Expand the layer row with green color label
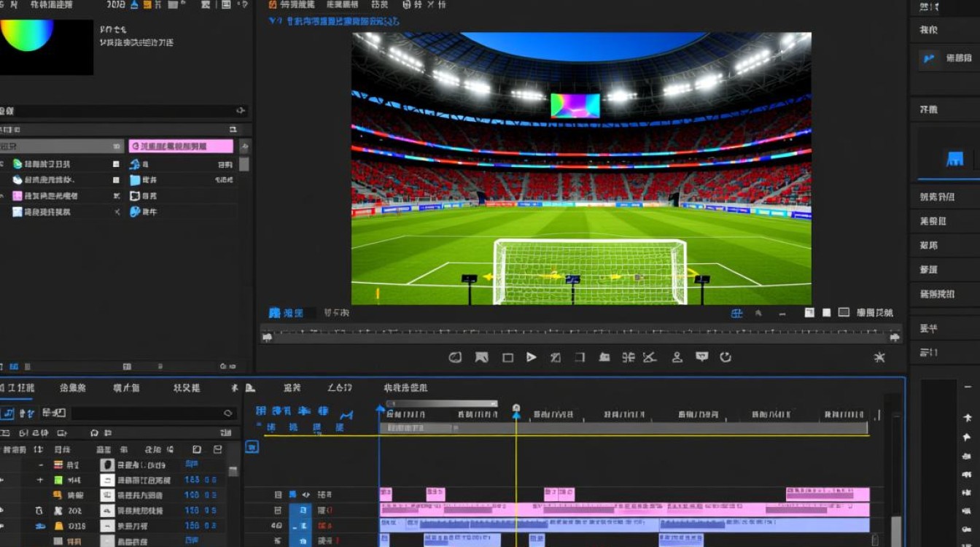This screenshot has height=547, width=980. coord(40,481)
